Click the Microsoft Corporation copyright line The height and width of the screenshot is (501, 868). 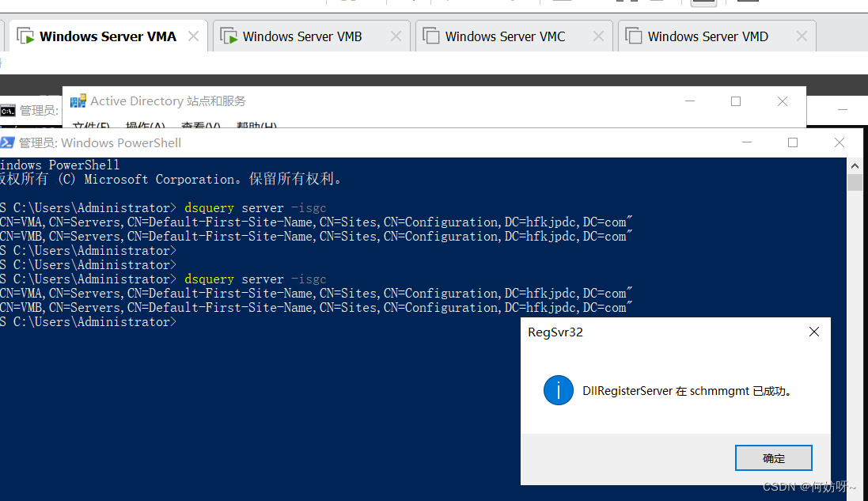tap(171, 179)
